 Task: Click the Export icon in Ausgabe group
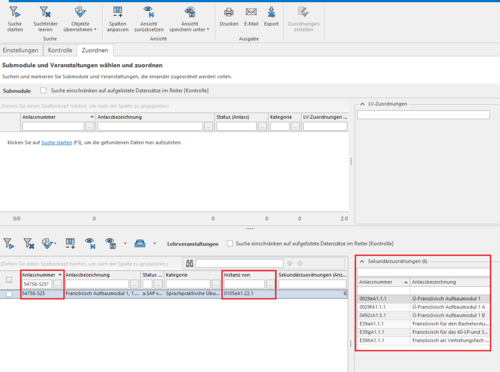pyautogui.click(x=271, y=13)
